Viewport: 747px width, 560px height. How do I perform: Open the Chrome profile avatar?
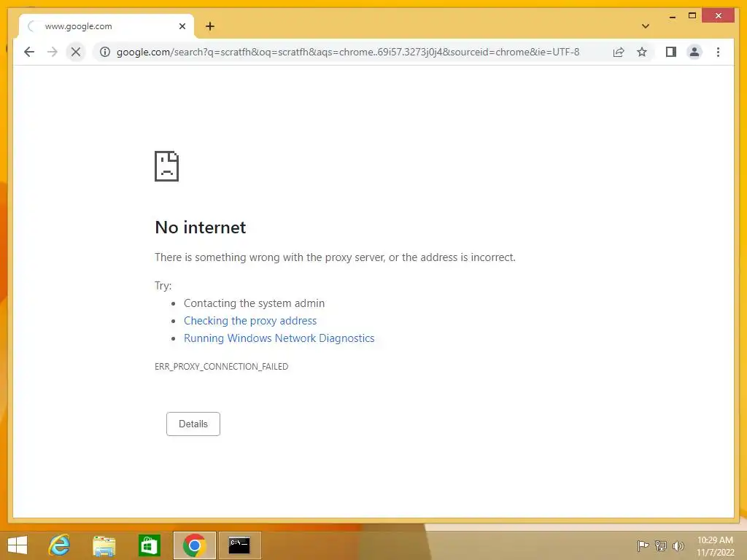[x=694, y=52]
